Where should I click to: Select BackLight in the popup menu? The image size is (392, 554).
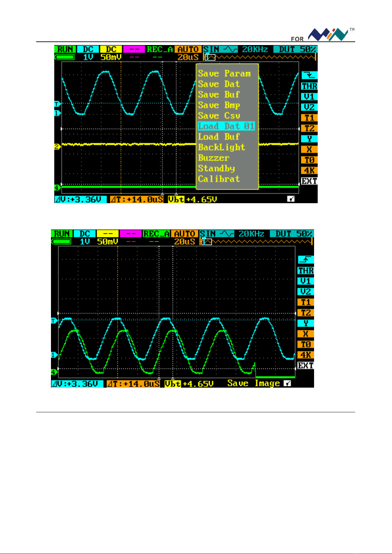221,147
